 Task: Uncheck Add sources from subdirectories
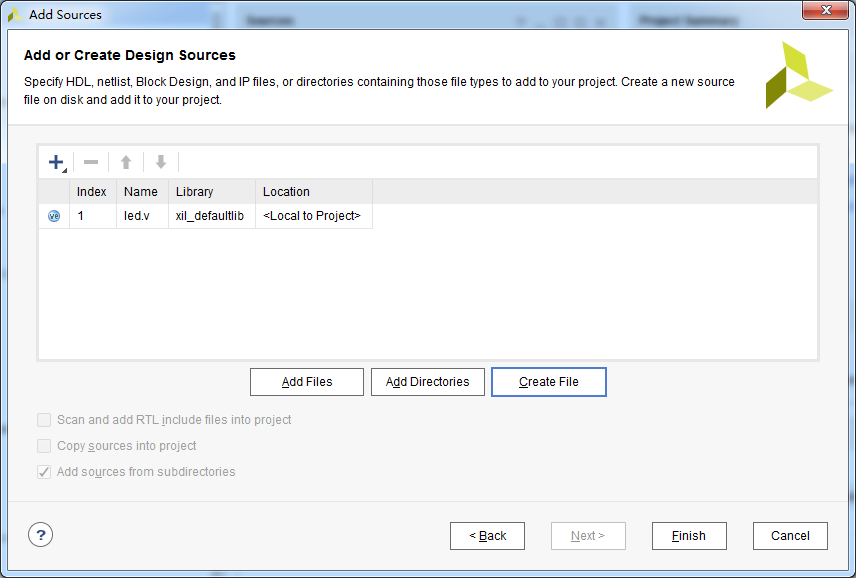pos(44,472)
